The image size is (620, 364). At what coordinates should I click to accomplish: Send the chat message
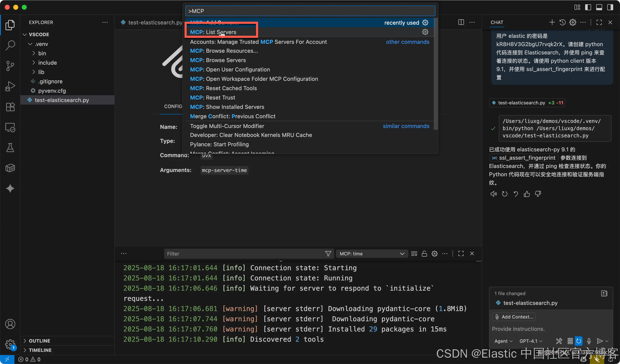(x=600, y=341)
